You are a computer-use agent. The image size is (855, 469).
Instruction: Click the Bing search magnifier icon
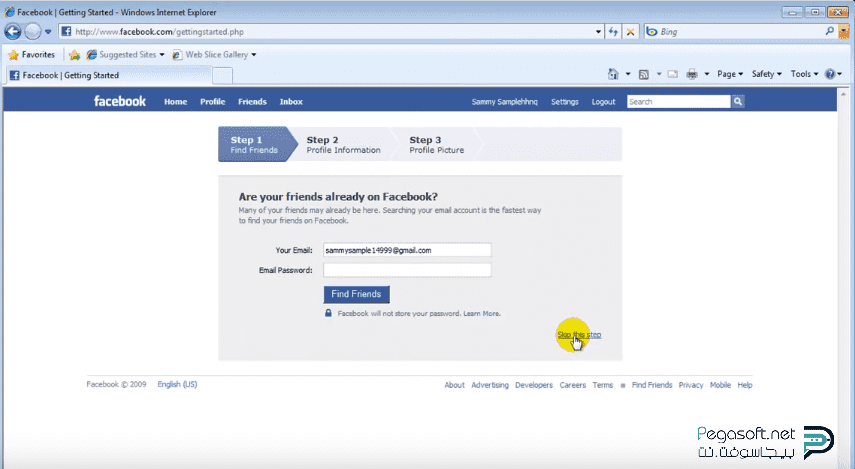click(x=829, y=32)
